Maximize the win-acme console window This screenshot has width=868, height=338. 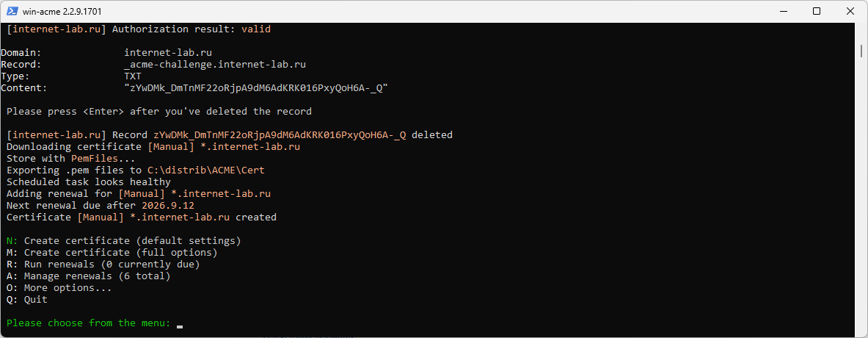[x=817, y=11]
